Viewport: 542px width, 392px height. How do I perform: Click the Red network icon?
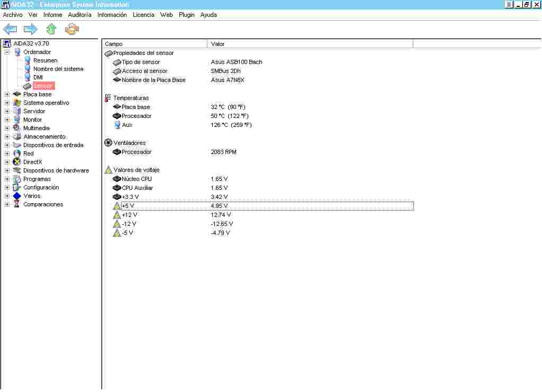point(17,154)
